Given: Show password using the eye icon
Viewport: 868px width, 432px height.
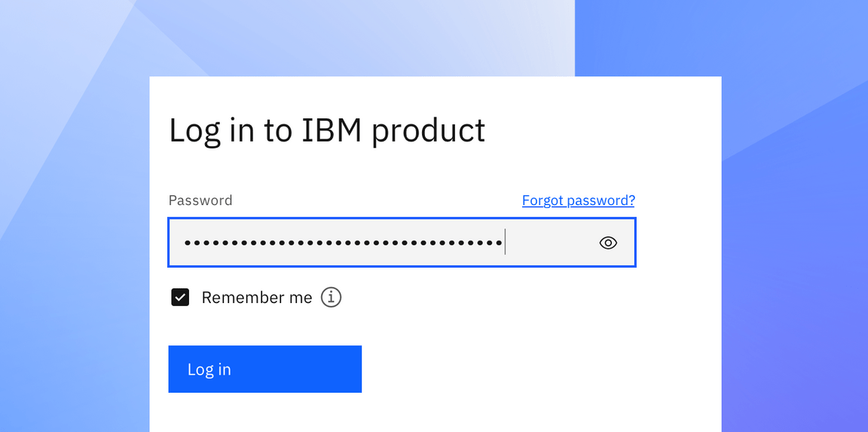Looking at the screenshot, I should click(x=608, y=243).
